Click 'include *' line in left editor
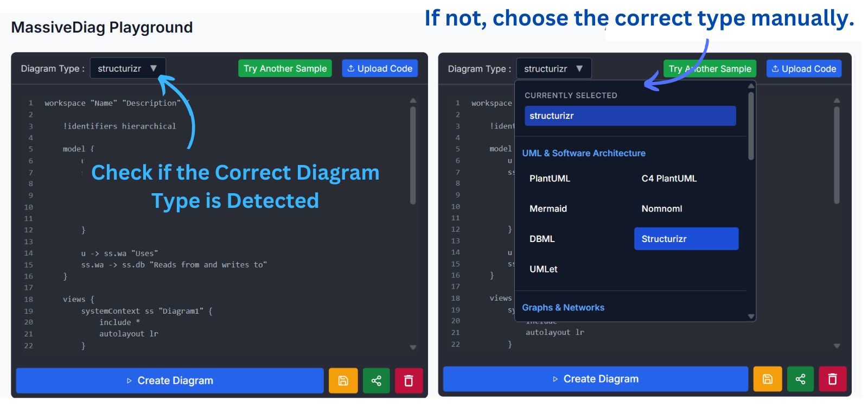Image resolution: width=868 pixels, height=407 pixels. coord(119,322)
